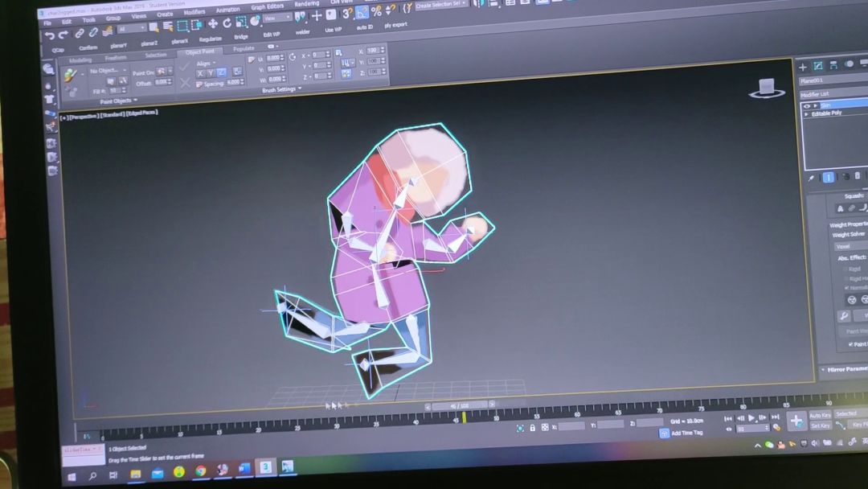The height and width of the screenshot is (489, 868).
Task: Open Chrome from the Windows taskbar
Action: [x=200, y=471]
